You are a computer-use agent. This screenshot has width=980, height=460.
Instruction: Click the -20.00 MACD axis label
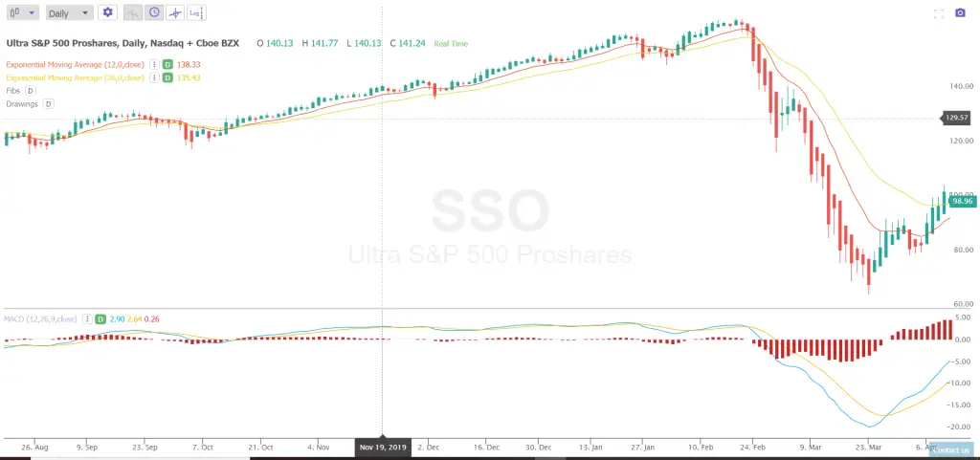pos(959,427)
